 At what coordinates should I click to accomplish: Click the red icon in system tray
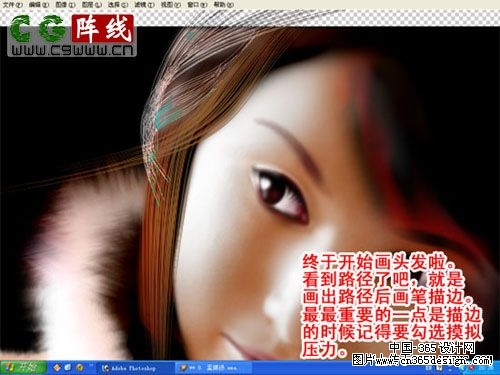pyautogui.click(x=471, y=368)
